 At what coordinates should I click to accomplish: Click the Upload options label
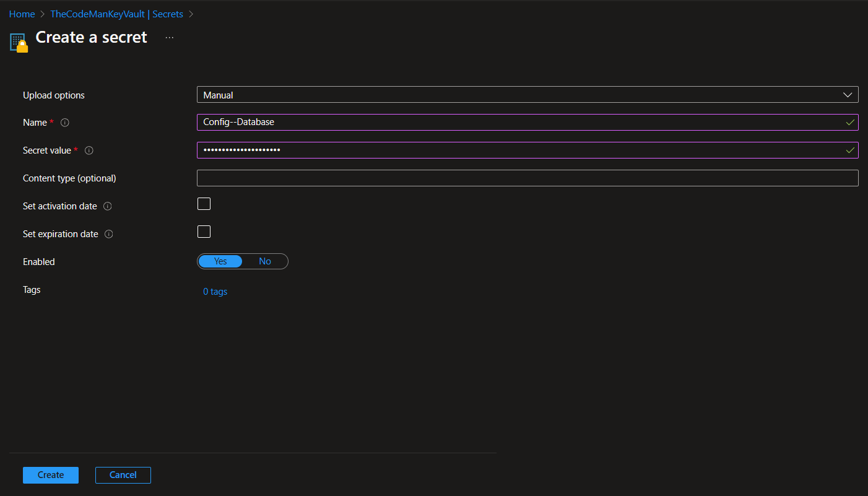pos(54,95)
